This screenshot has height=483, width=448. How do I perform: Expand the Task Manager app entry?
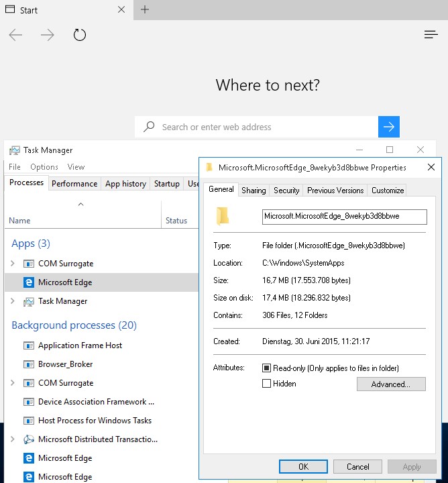(x=12, y=301)
